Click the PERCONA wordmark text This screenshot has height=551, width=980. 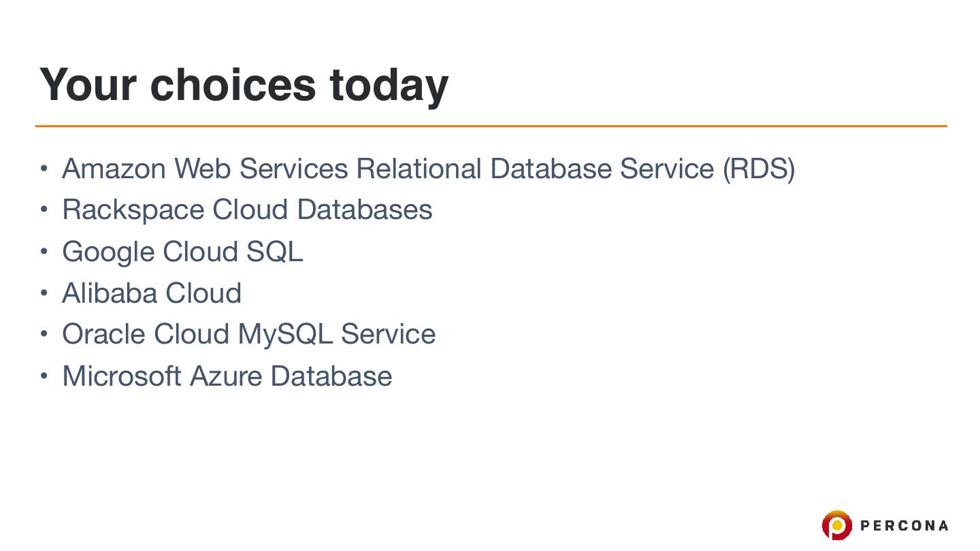tap(904, 525)
